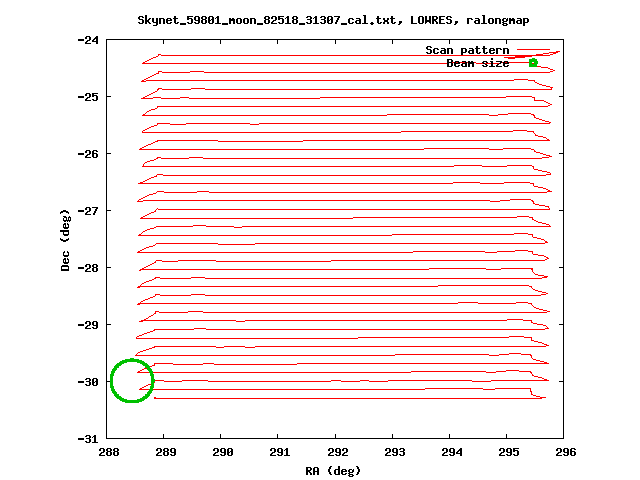Screen dimensions: 640x480
Task: Click the 'Dec (deg)' axis label
Action: pyautogui.click(x=65, y=240)
